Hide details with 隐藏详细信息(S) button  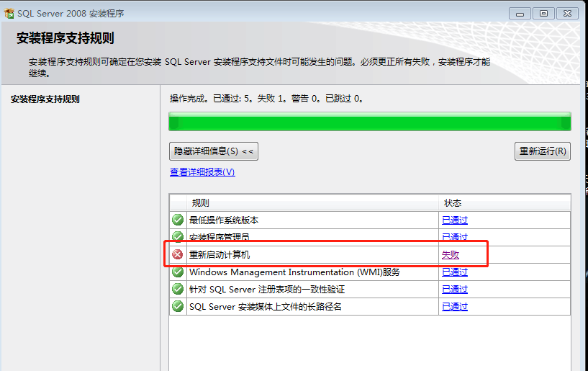click(214, 151)
